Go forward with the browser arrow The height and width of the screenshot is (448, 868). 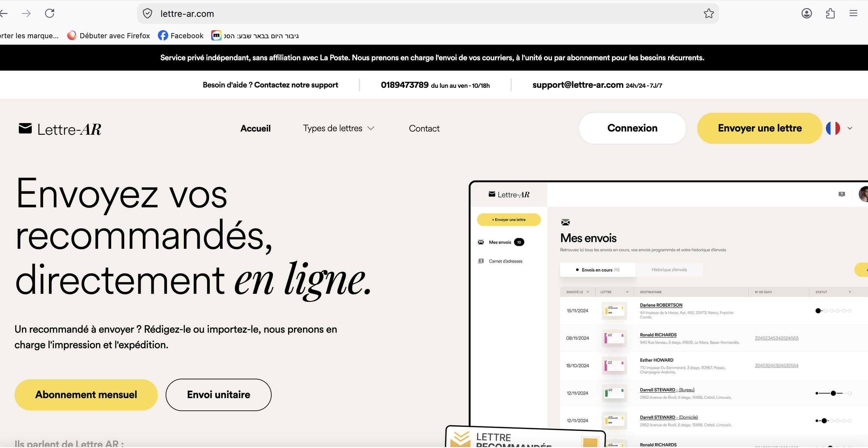tap(26, 14)
